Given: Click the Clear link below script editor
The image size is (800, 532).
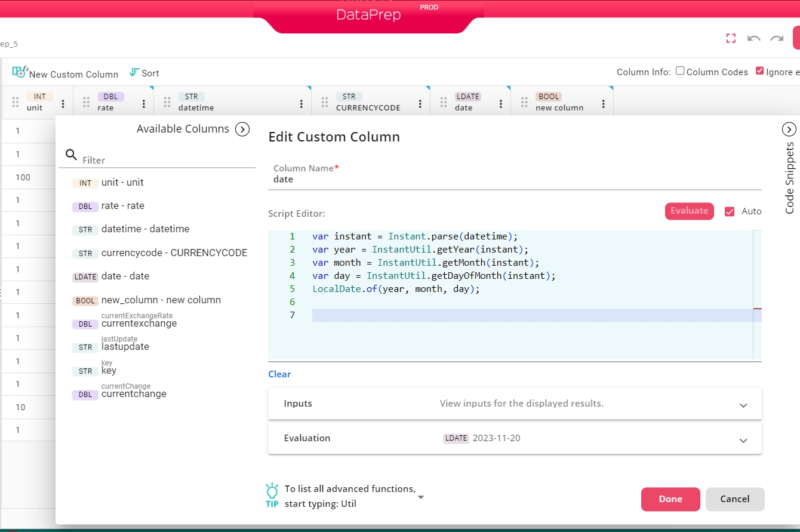Looking at the screenshot, I should [279, 374].
